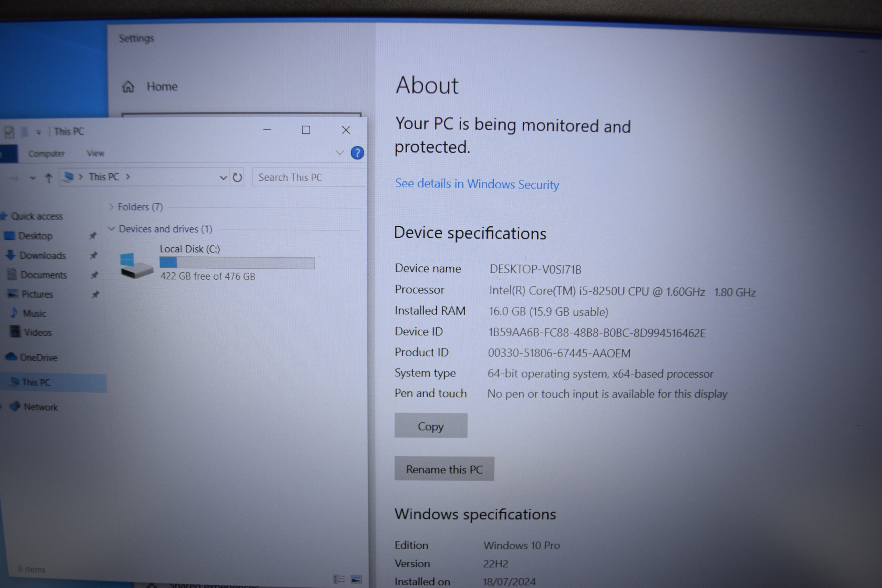Click the Home icon in Settings
Viewport: 882px width, 588px height.
128,86
